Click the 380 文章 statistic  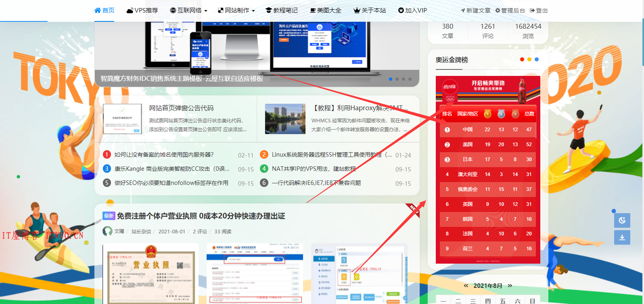click(x=447, y=31)
